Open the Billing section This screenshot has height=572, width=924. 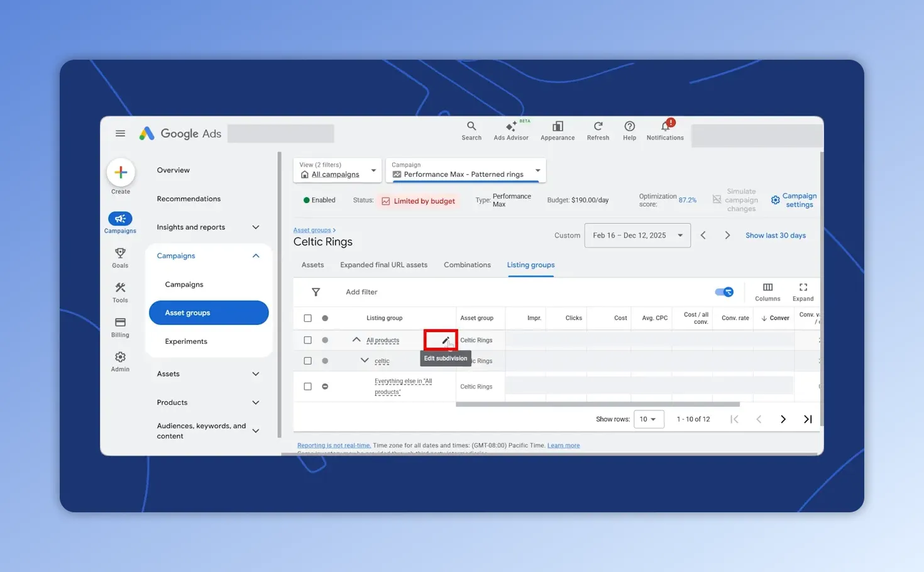pyautogui.click(x=120, y=327)
